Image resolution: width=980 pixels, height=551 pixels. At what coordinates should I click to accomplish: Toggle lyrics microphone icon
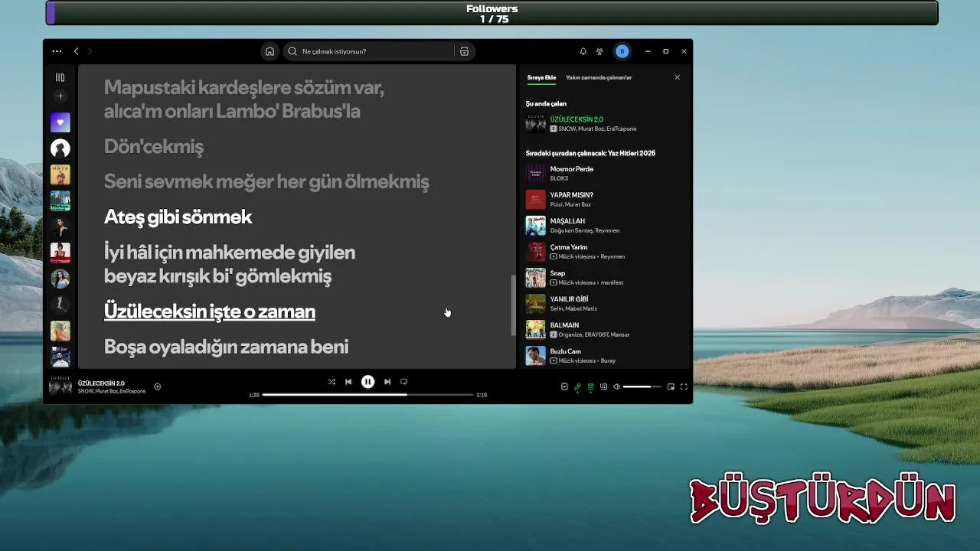[577, 386]
